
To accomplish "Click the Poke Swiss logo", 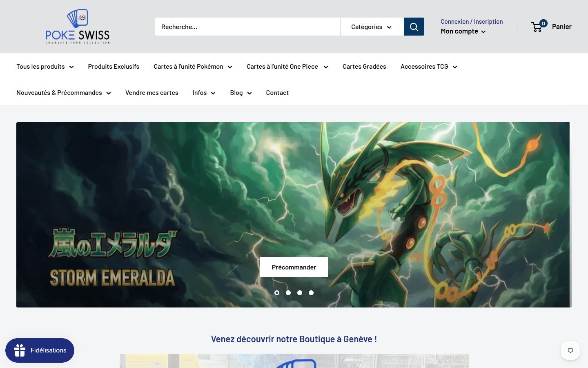I will 78,27.
